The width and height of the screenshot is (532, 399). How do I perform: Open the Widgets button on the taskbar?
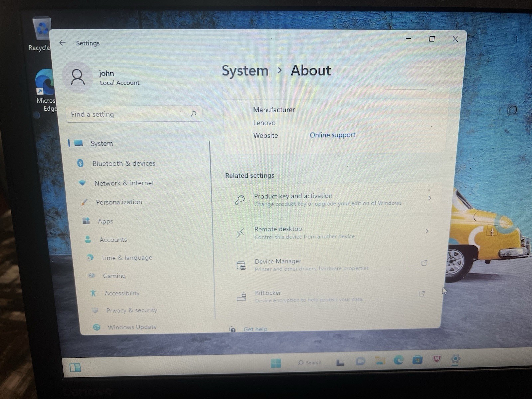(75, 367)
